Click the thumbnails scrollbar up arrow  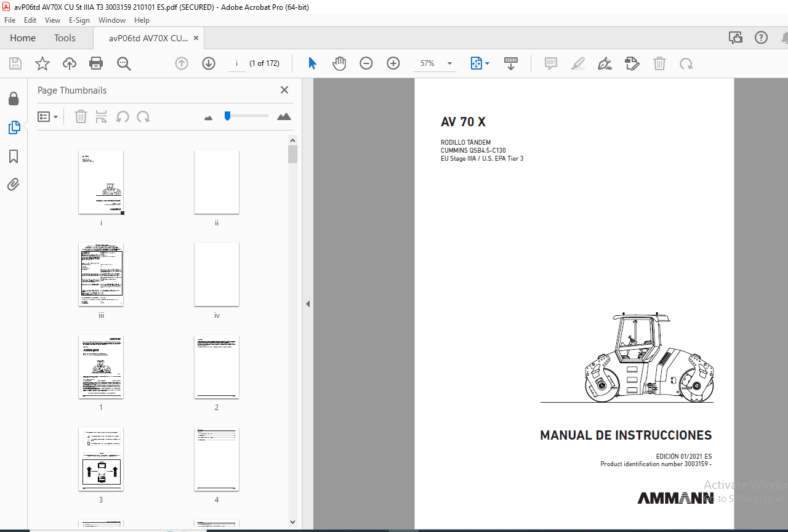[293, 140]
